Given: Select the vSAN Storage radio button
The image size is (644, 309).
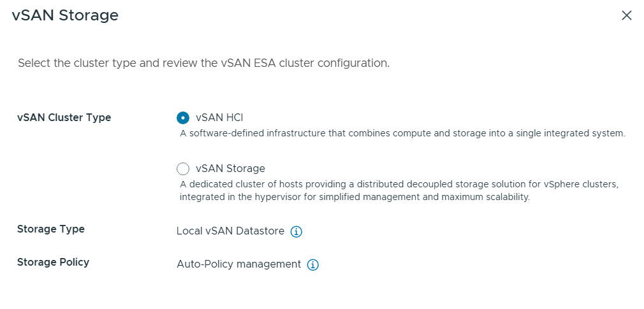Looking at the screenshot, I should [183, 169].
